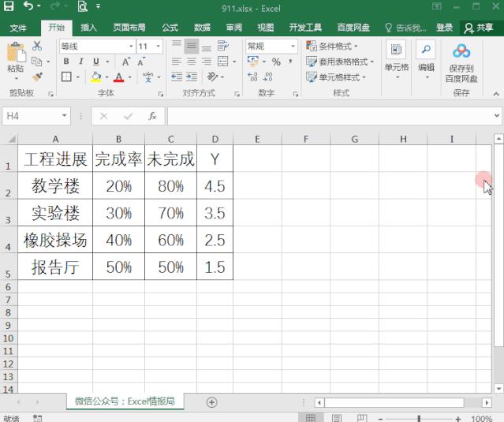The image size is (504, 422).
Task: Open the Name Box dropdown arrow
Action: 65,116
